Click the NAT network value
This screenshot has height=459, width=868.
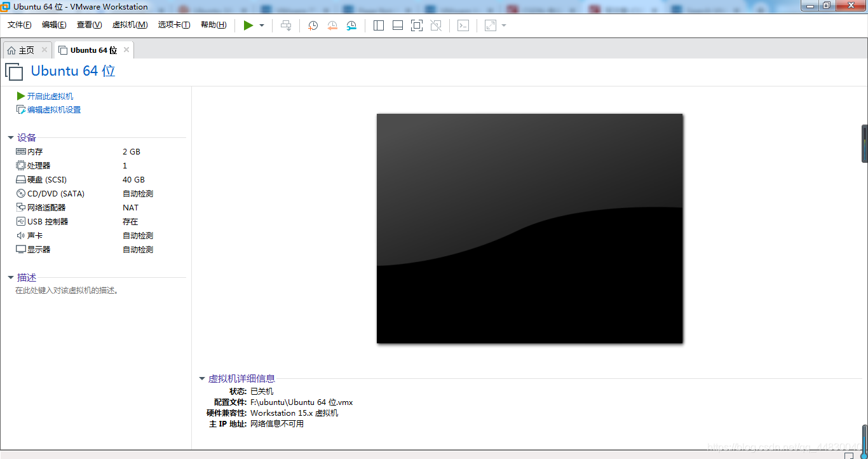tap(130, 207)
